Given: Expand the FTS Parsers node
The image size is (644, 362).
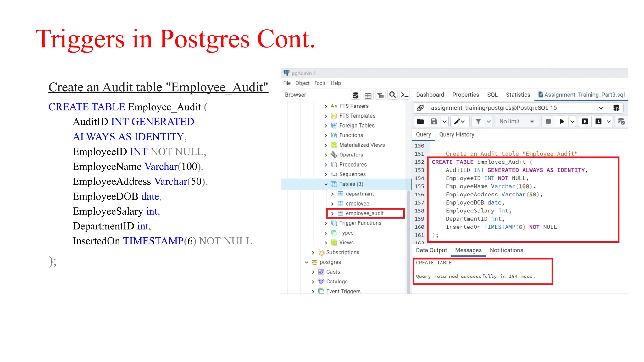Looking at the screenshot, I should tap(326, 106).
